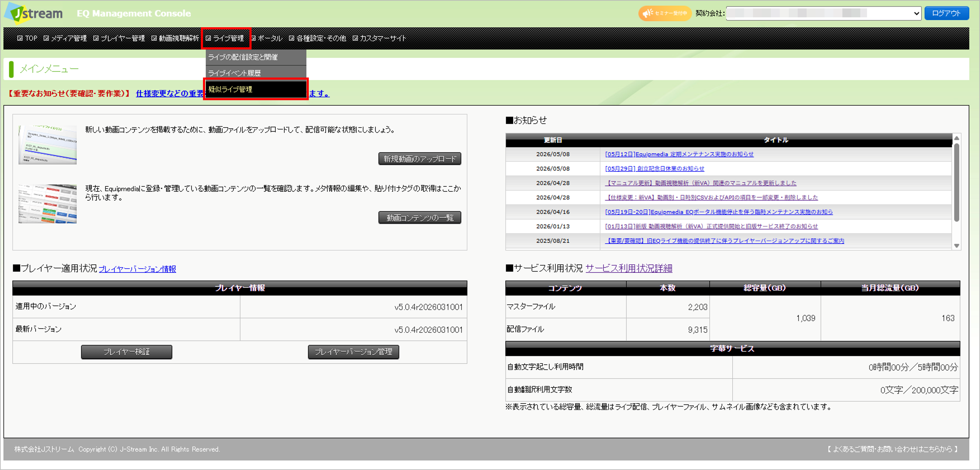Click the 更新日 column header
980x470 pixels.
(553, 140)
